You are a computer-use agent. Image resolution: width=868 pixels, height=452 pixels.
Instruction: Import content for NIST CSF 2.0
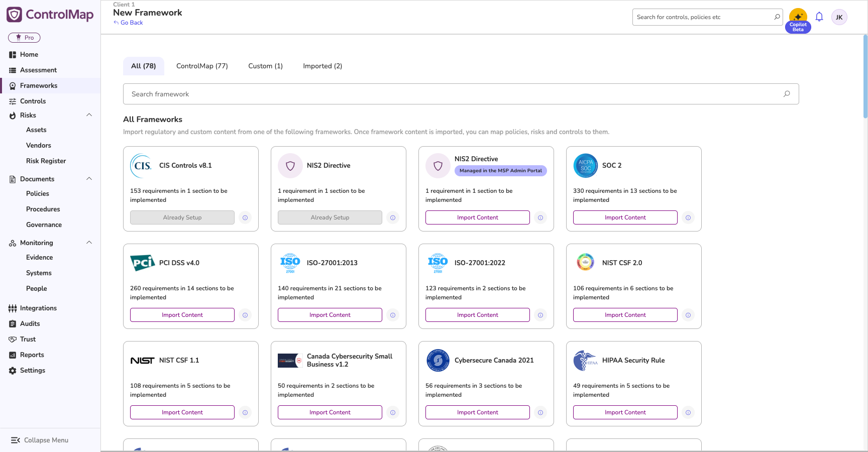[x=625, y=315]
